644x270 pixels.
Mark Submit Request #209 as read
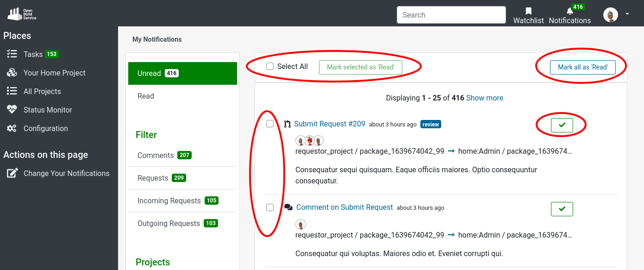[562, 125]
